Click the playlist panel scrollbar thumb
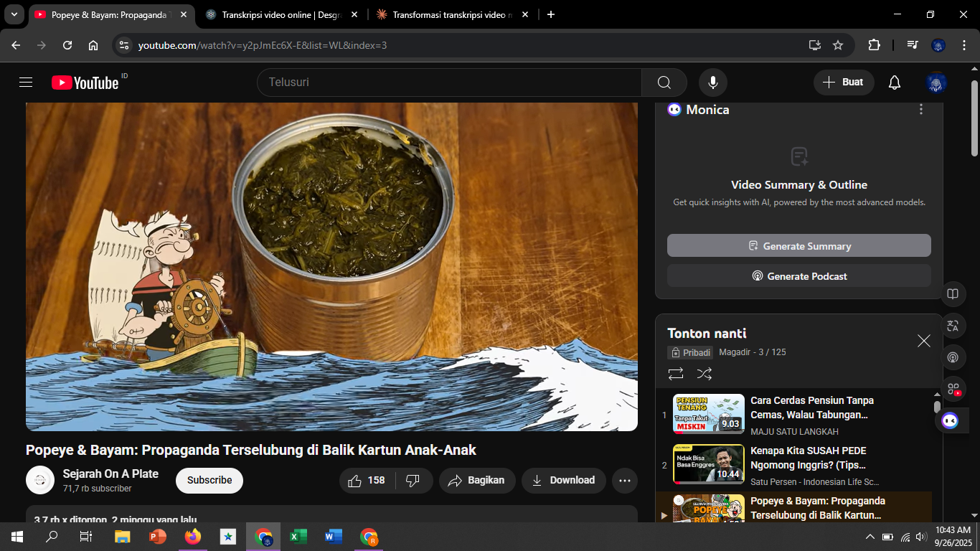 937,407
